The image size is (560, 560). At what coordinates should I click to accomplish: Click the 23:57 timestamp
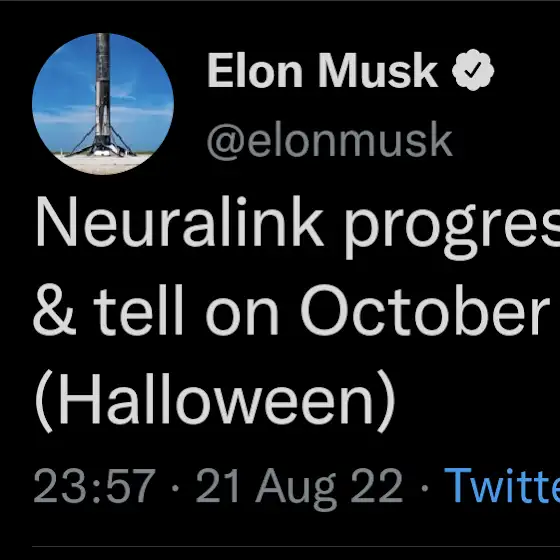tap(95, 486)
